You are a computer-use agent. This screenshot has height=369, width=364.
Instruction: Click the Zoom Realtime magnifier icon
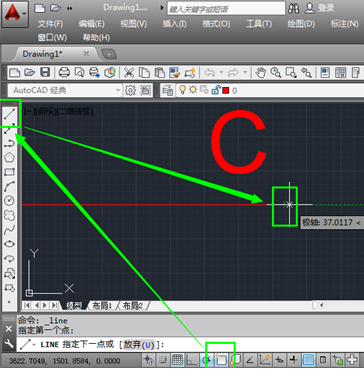[x=276, y=72]
